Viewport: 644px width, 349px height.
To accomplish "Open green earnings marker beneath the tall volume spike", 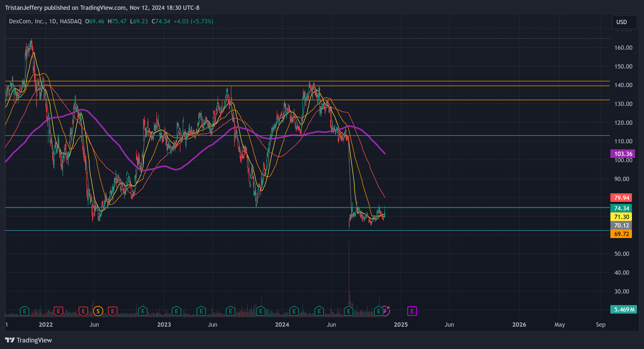I will (x=349, y=311).
